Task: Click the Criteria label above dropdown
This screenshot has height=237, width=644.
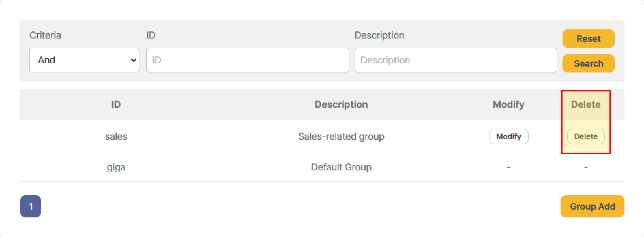Action: tap(45, 35)
